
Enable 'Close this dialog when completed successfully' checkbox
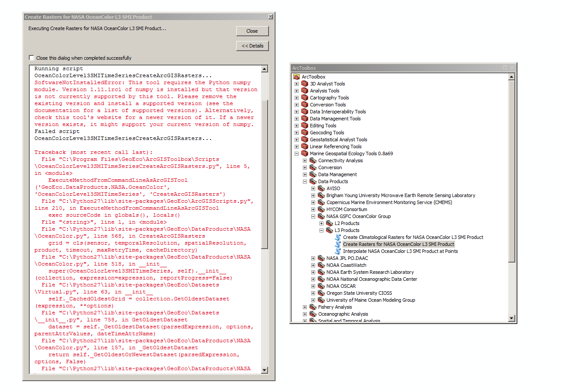tap(31, 58)
